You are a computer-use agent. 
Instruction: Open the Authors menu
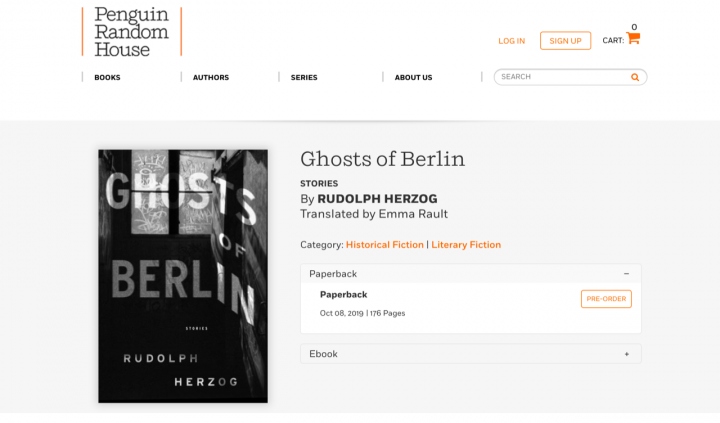click(x=211, y=78)
